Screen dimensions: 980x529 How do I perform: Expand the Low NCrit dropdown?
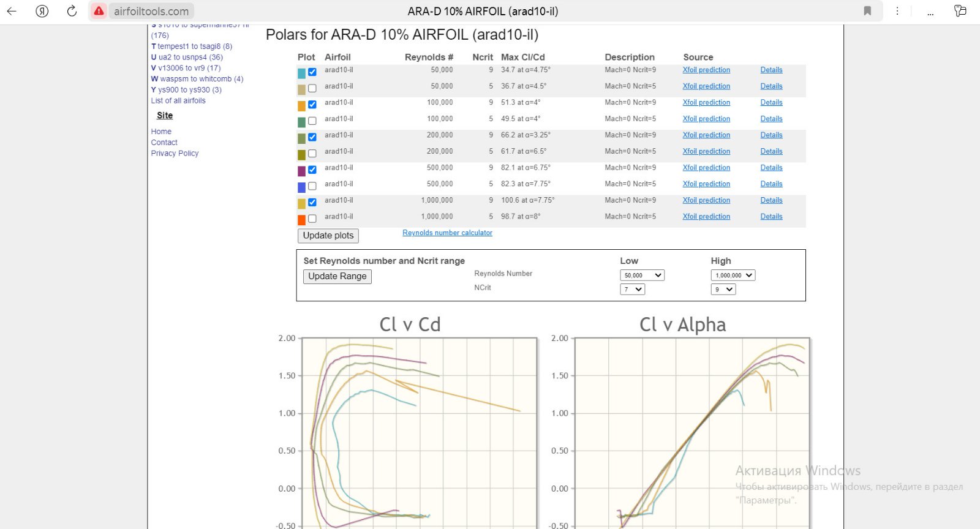tap(632, 290)
